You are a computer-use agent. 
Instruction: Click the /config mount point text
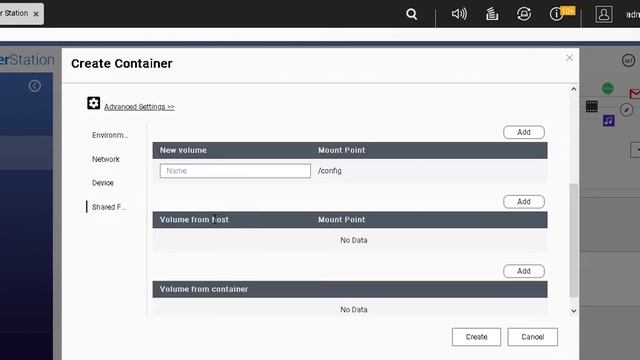330,171
